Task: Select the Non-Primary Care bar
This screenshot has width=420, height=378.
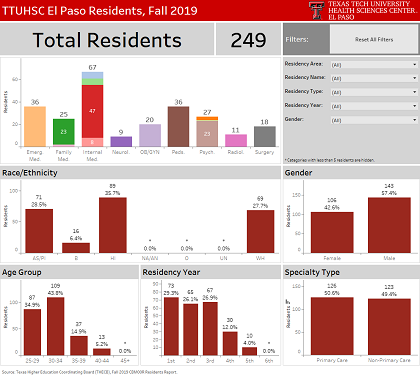Action: pyautogui.click(x=389, y=327)
